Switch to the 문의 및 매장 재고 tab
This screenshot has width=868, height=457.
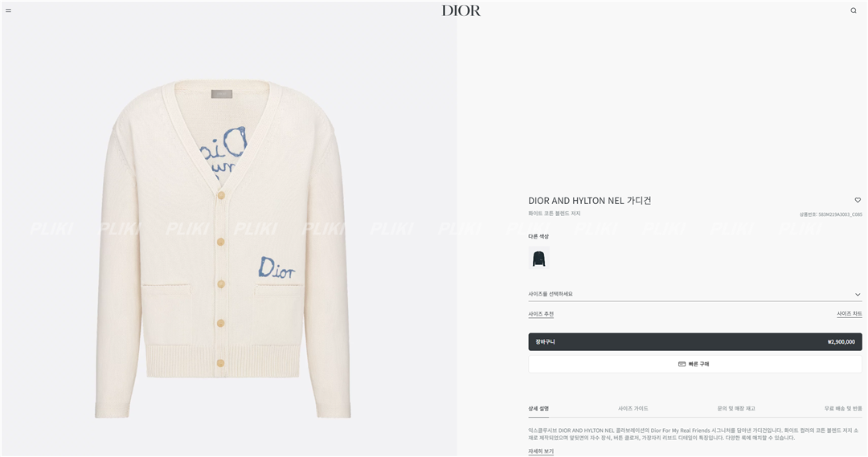735,409
